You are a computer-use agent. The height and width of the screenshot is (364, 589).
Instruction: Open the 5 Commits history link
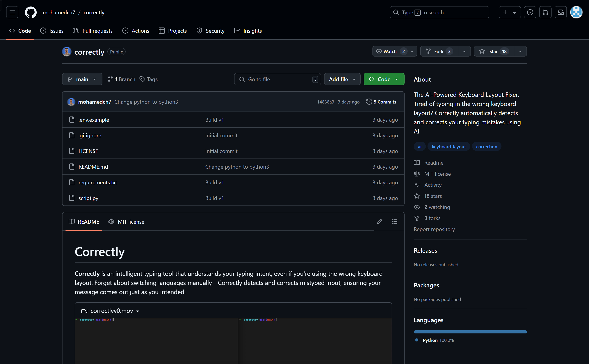coord(381,102)
